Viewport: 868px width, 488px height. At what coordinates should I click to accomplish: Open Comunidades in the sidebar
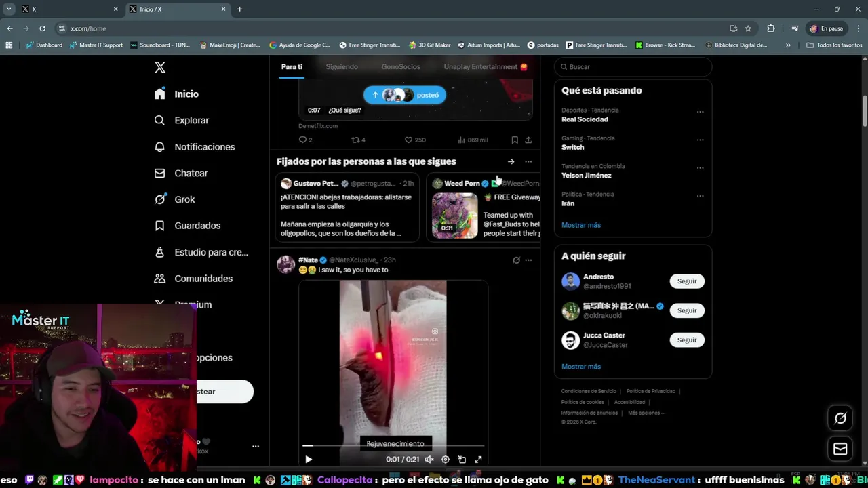tap(193, 279)
